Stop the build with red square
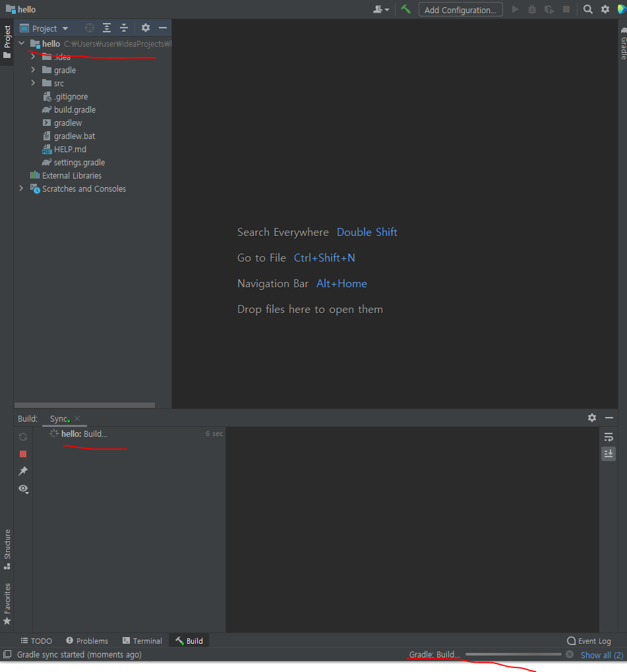 point(23,454)
